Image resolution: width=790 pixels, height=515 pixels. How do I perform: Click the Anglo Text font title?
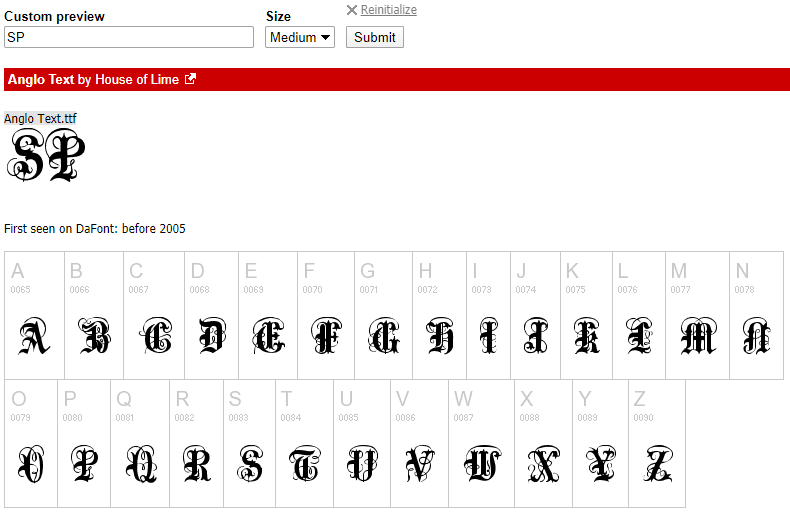(x=41, y=80)
